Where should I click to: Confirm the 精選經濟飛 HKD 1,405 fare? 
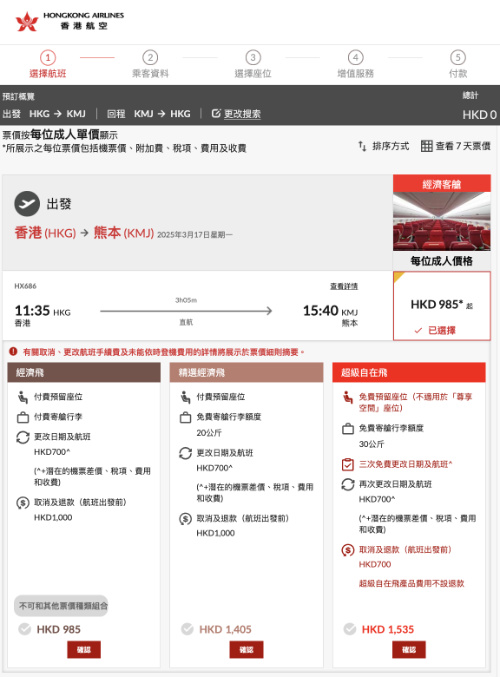[x=246, y=649]
